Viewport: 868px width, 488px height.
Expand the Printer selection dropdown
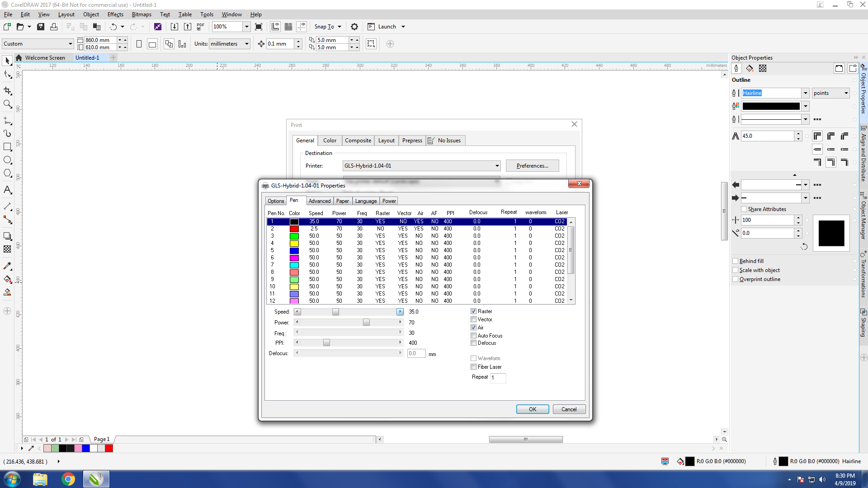pos(497,166)
